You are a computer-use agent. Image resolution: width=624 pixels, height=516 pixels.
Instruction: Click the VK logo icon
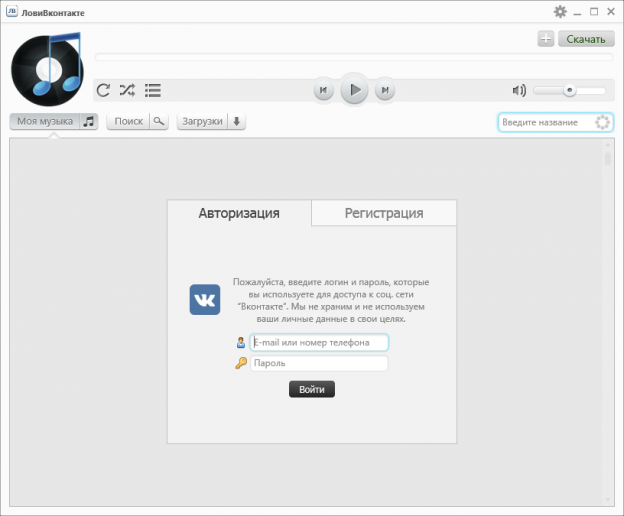pos(205,299)
